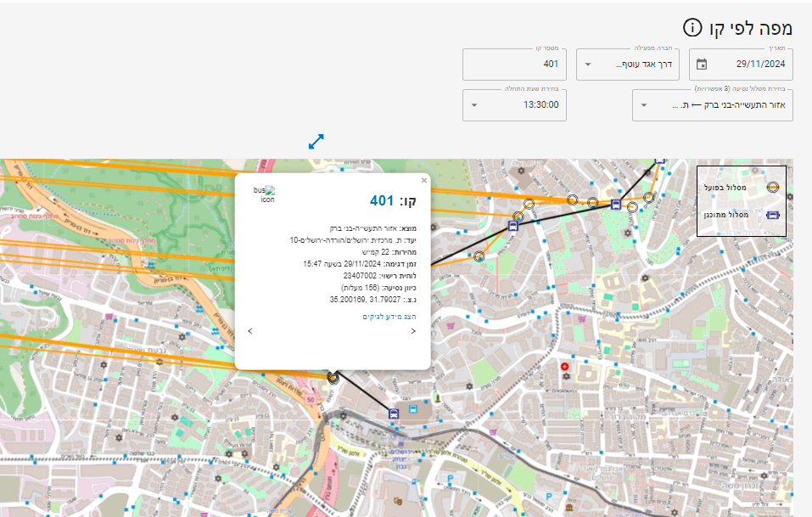Open the travel route selection dropdown
The height and width of the screenshot is (517, 812).
click(713, 105)
